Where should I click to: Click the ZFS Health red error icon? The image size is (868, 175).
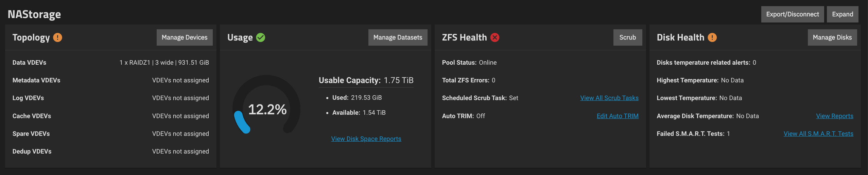point(495,37)
